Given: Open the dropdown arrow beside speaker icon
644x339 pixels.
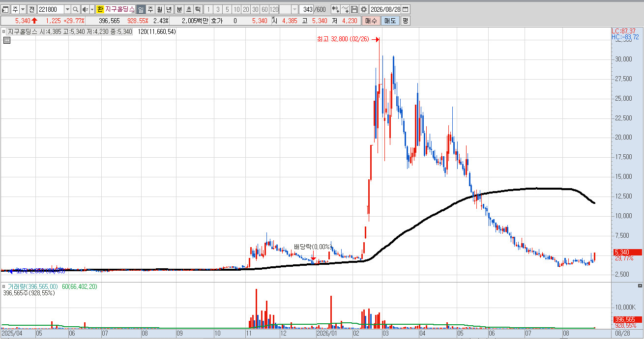Looking at the screenshot, I should [92, 9].
